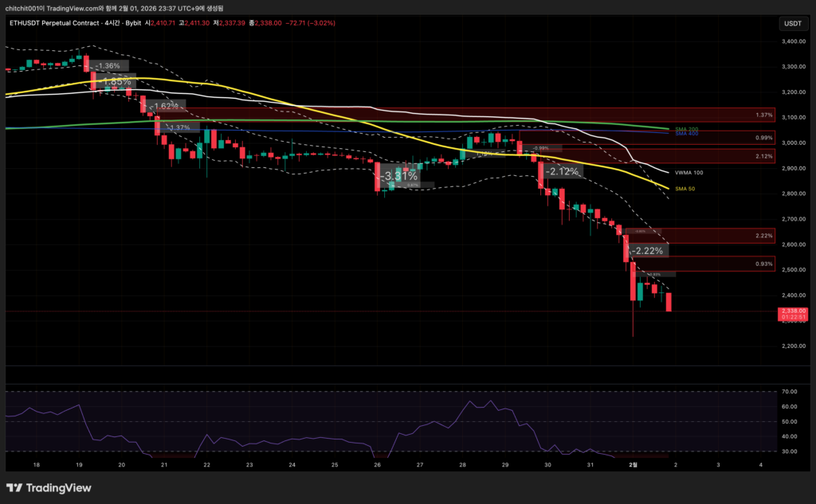Click the -1.36% label near top left
The width and height of the screenshot is (816, 504).
(x=107, y=65)
